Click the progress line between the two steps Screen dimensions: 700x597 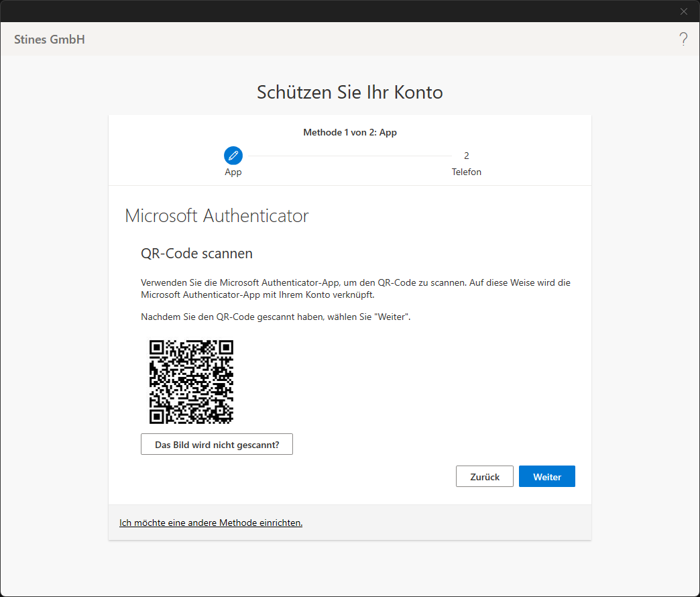(349, 156)
